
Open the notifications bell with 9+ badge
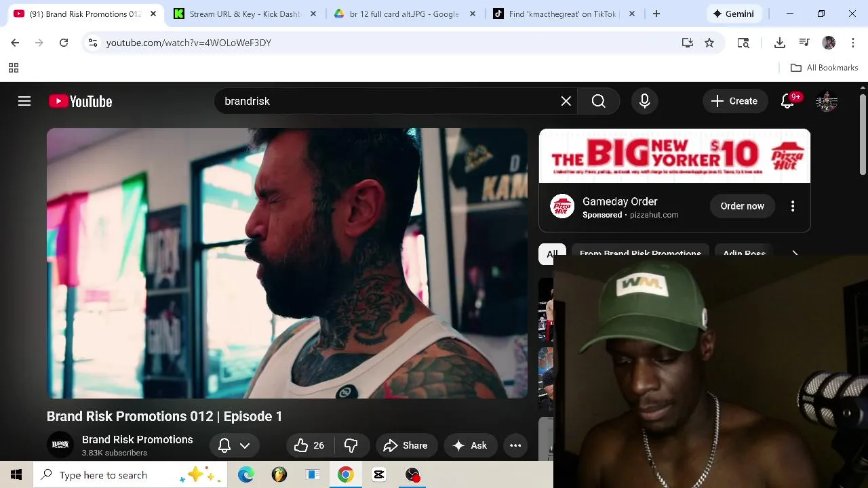[788, 101]
